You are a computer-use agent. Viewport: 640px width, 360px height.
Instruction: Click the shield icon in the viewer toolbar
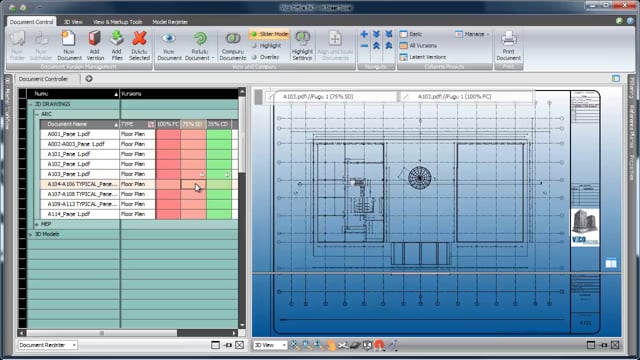(367, 345)
